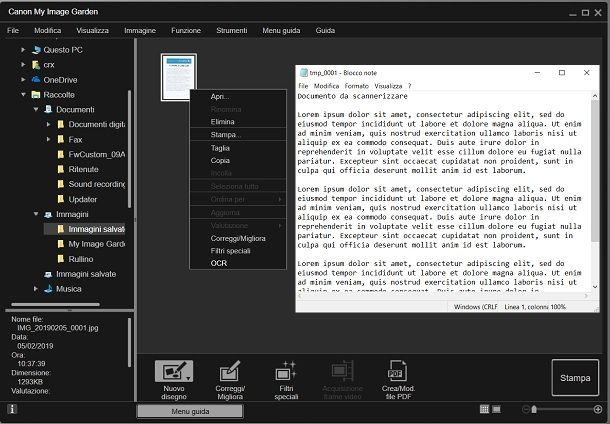The width and height of the screenshot is (610, 424).
Task: Click the Musica note icon
Action: click(48, 289)
